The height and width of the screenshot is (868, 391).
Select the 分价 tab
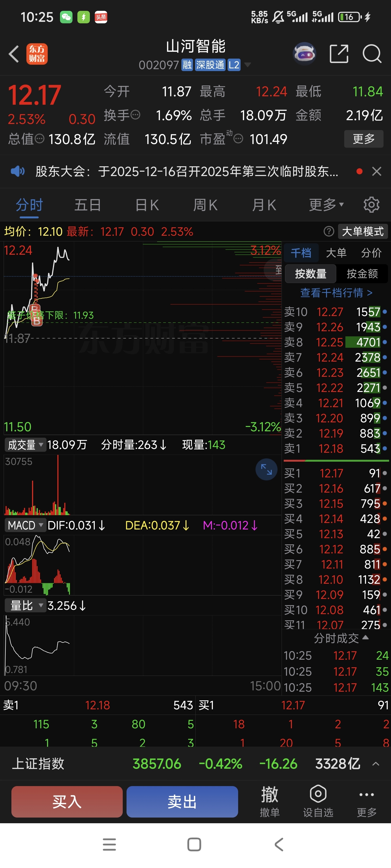point(371,253)
